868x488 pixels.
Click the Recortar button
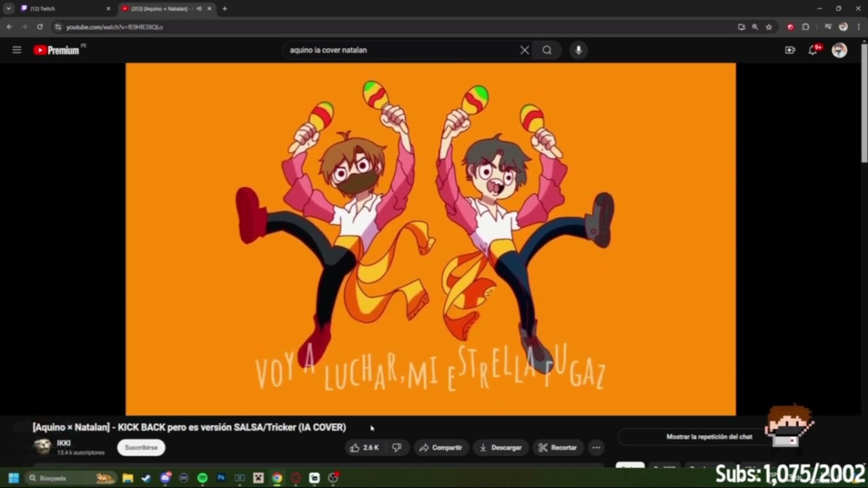(557, 447)
